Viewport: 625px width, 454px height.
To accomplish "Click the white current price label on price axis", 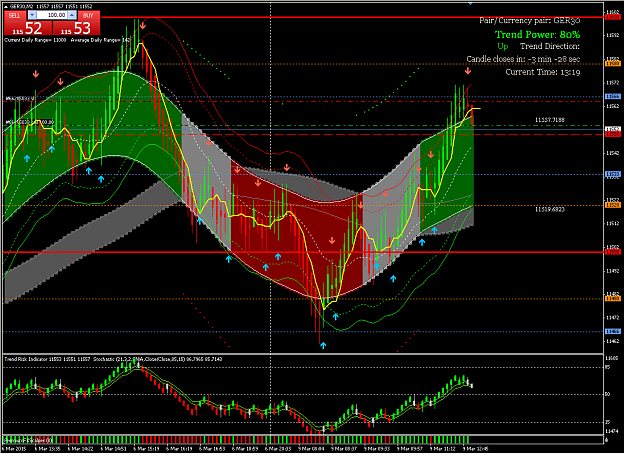I will 613,129.
